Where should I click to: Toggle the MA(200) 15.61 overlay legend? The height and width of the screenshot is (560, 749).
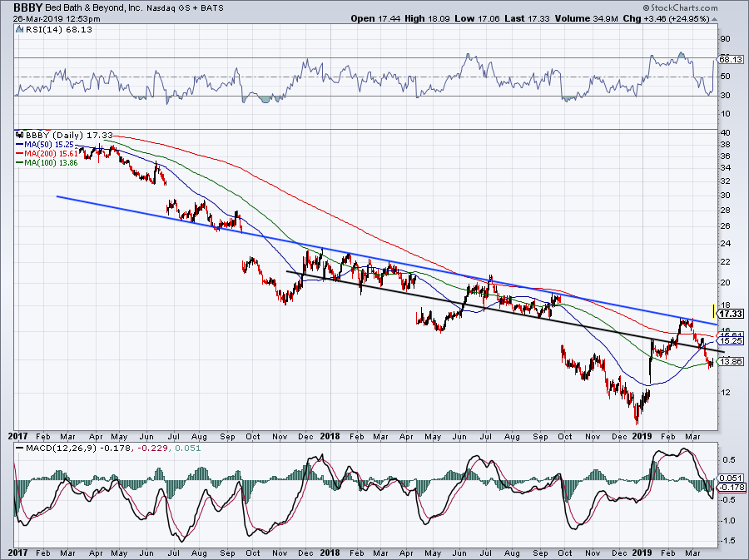pyautogui.click(x=52, y=153)
